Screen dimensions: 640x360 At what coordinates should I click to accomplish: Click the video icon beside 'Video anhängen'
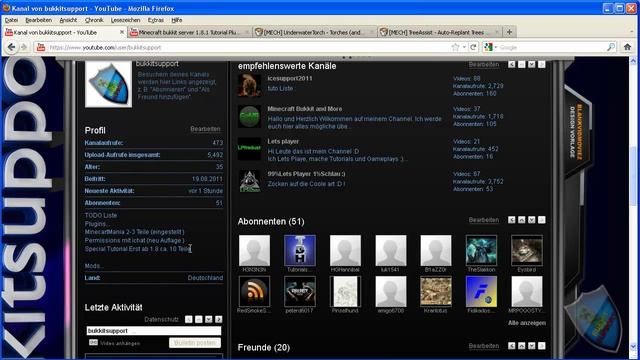93,342
